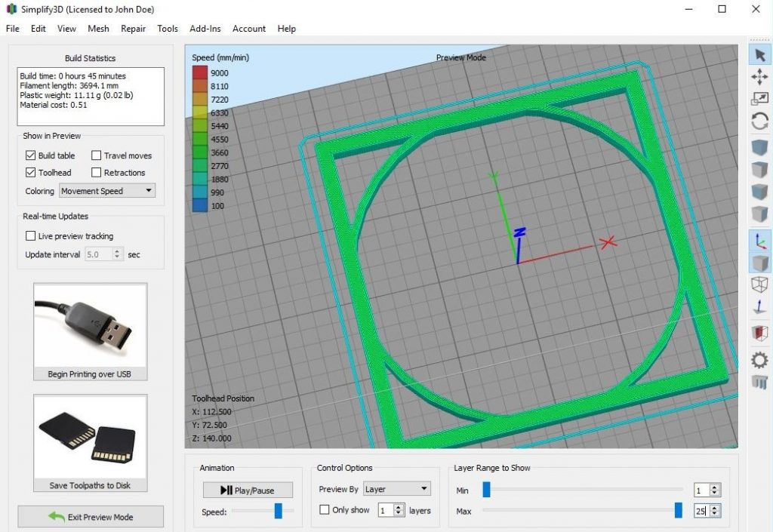Switch to the wireframe cube view mode
Image resolution: width=773 pixels, height=532 pixels.
[x=759, y=285]
